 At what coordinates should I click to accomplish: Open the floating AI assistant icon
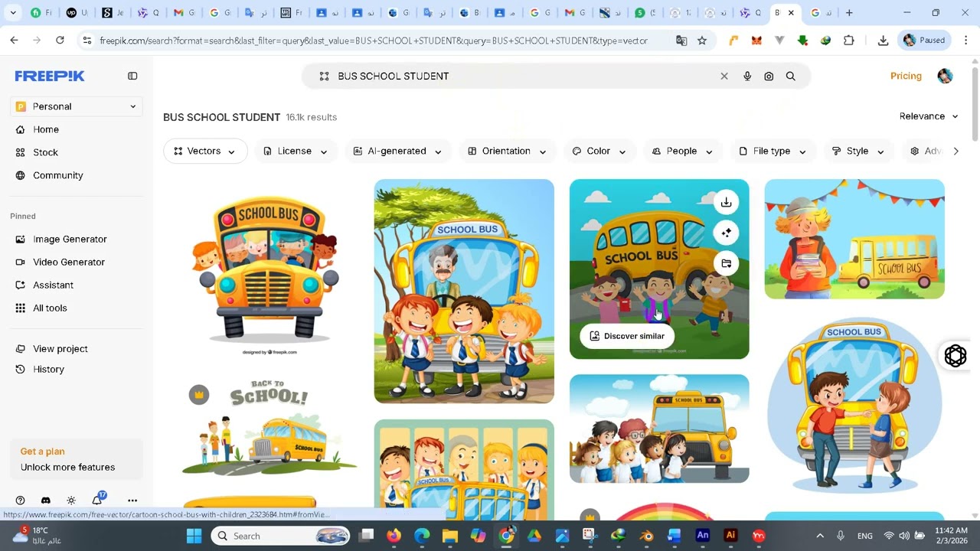[x=955, y=356]
